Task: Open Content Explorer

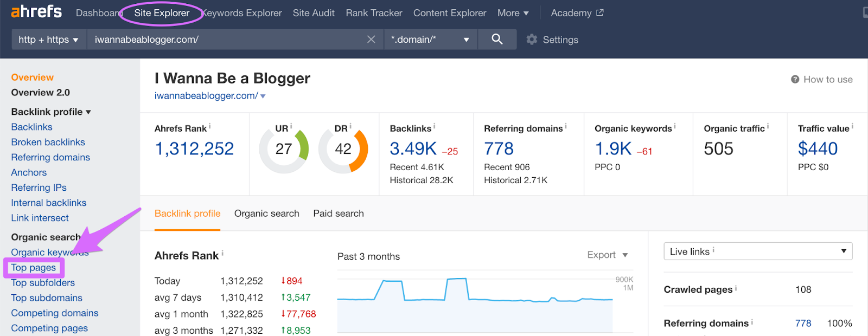Action: coord(450,13)
